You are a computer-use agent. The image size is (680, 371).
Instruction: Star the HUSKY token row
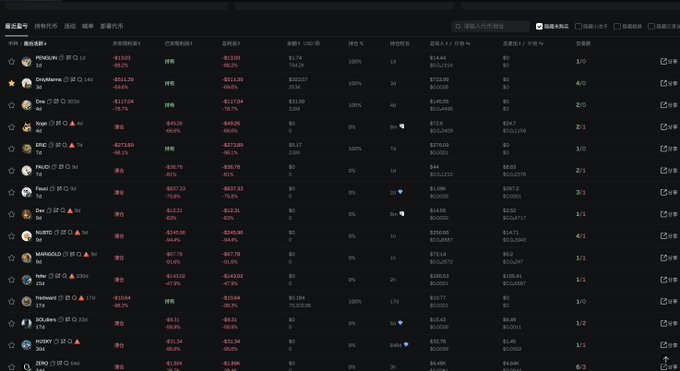click(12, 345)
